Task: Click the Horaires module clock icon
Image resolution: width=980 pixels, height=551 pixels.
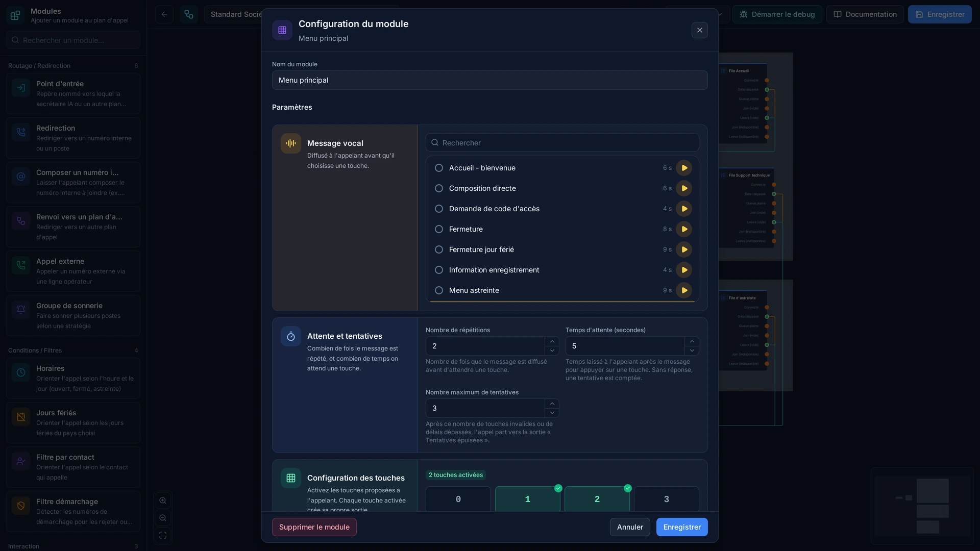Action: click(21, 372)
